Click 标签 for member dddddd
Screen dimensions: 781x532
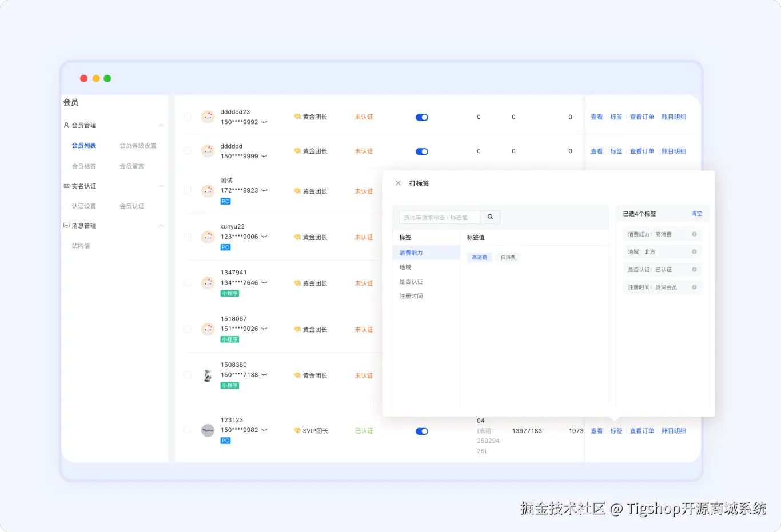[616, 151]
